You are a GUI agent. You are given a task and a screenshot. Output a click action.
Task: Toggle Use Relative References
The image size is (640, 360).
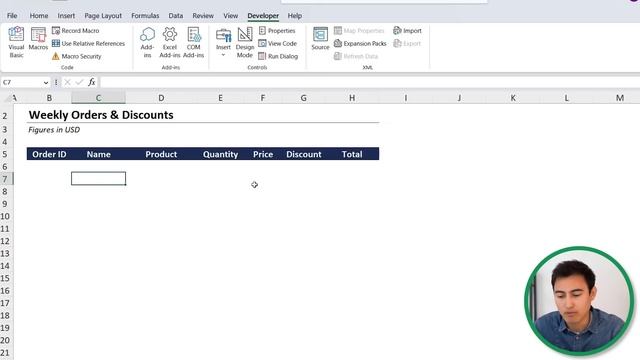pyautogui.click(x=88, y=43)
